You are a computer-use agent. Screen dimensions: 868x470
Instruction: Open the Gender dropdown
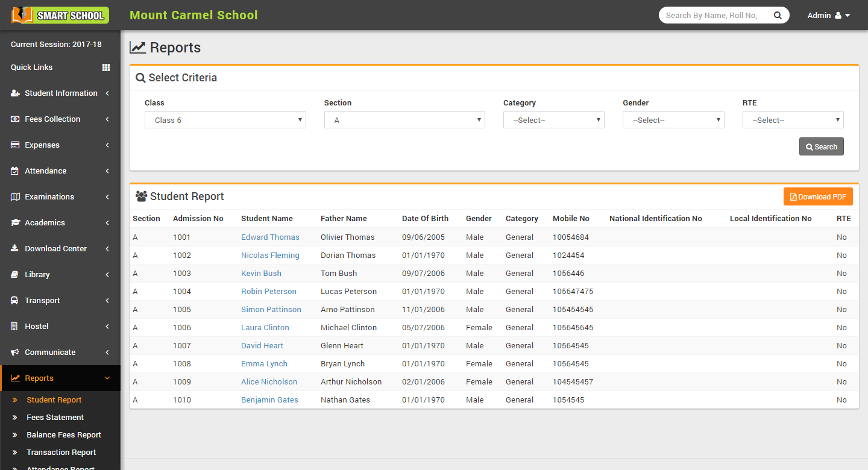coord(673,120)
